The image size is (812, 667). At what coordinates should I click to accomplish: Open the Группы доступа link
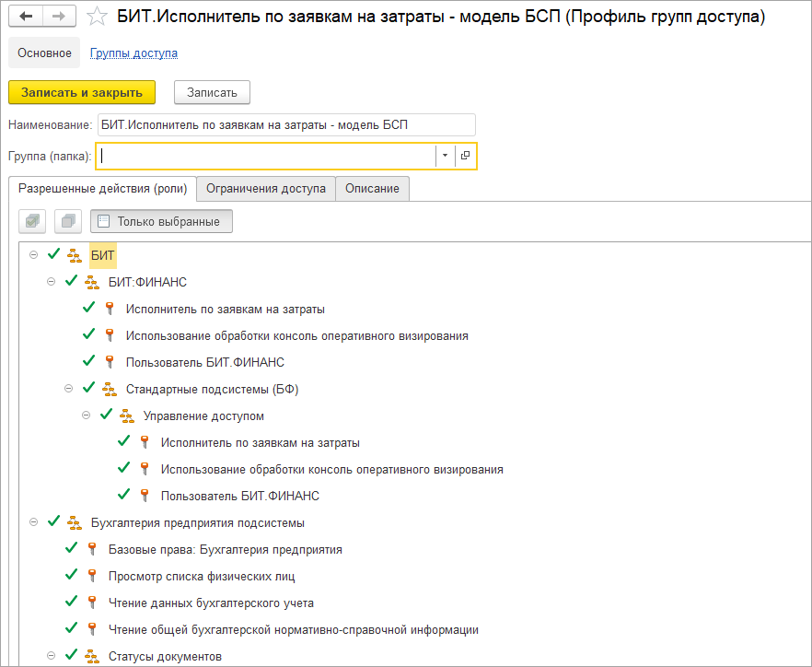point(133,53)
